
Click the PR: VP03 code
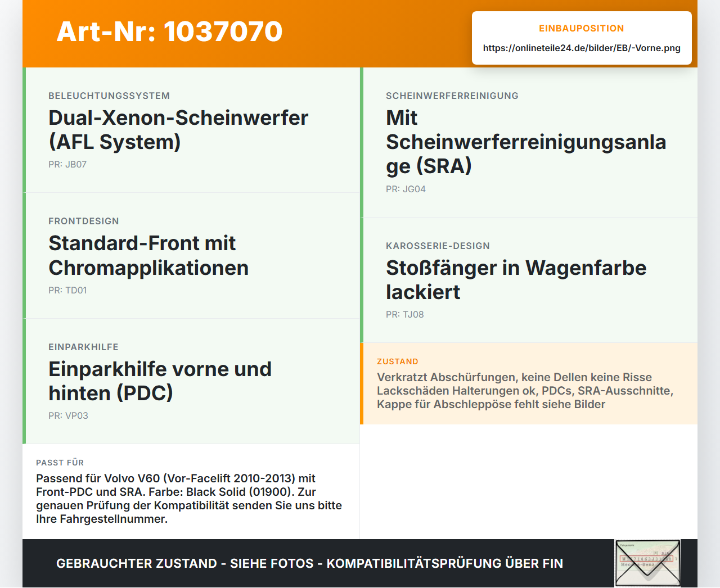[68, 415]
